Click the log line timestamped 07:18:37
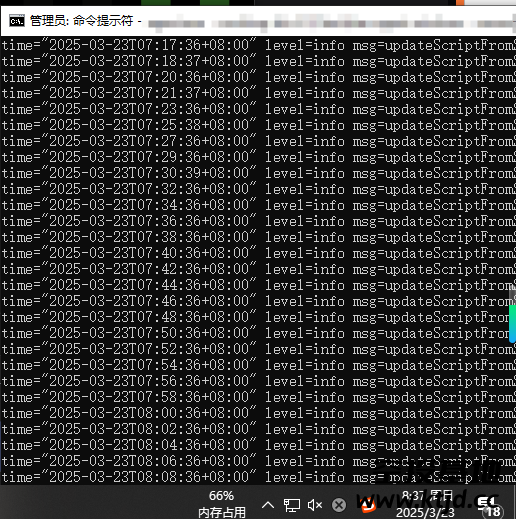The height and width of the screenshot is (519, 516). 258,61
